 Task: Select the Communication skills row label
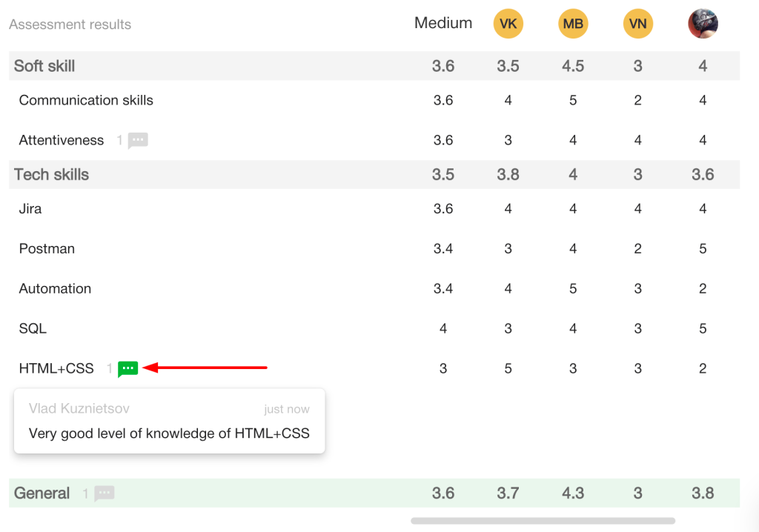(x=85, y=100)
